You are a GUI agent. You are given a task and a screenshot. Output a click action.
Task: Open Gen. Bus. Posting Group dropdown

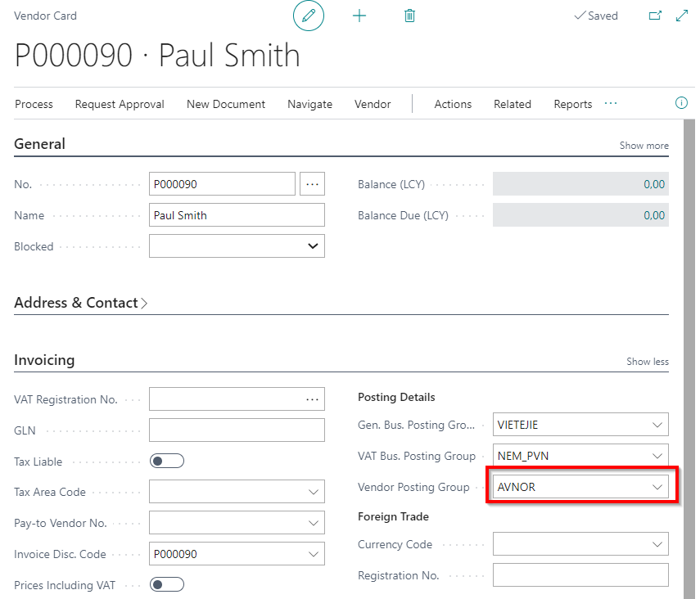point(657,425)
